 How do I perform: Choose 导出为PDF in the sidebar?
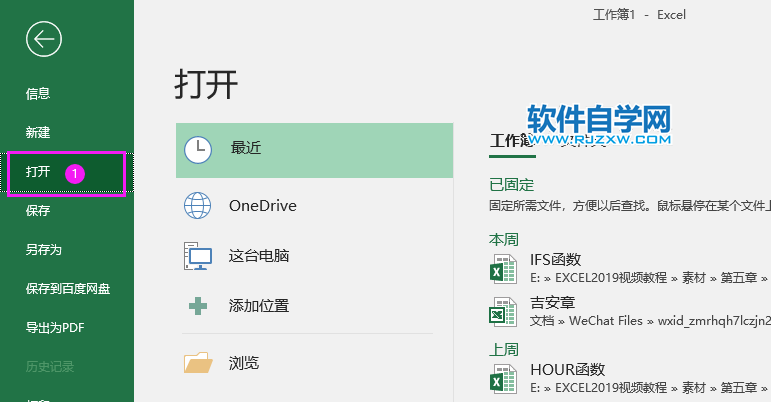(55, 327)
